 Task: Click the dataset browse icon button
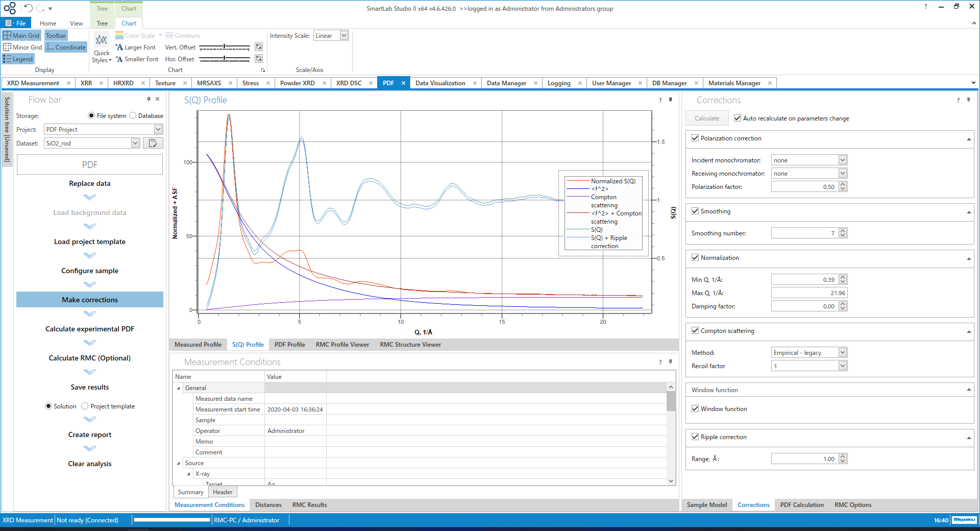pos(153,143)
